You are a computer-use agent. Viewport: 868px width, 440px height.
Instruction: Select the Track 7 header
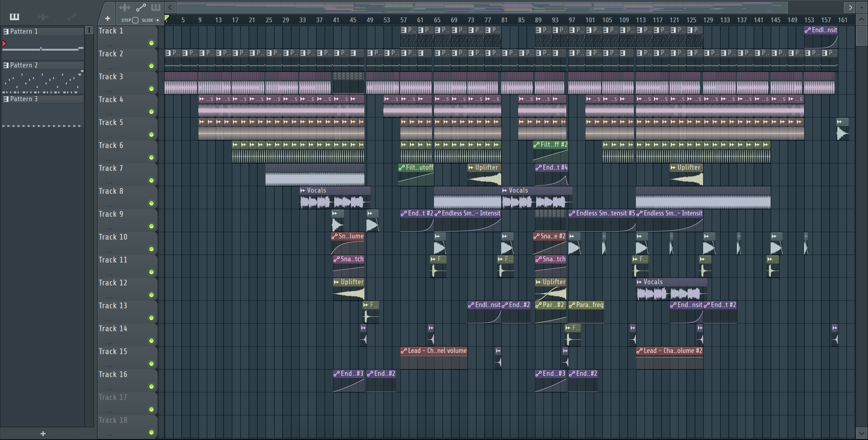(x=127, y=174)
